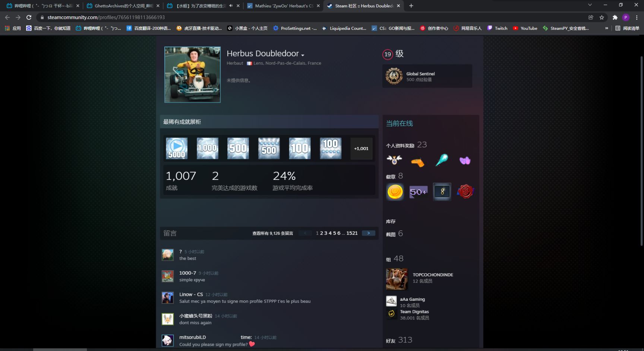Open 小蜜蜂头号黑粉 commenter avatar
Image resolution: width=644 pixels, height=351 pixels.
tap(168, 319)
